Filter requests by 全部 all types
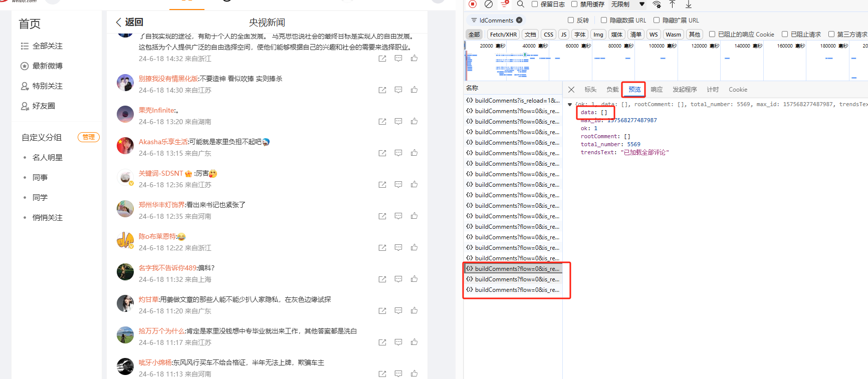Image resolution: width=868 pixels, height=379 pixels. tap(474, 35)
